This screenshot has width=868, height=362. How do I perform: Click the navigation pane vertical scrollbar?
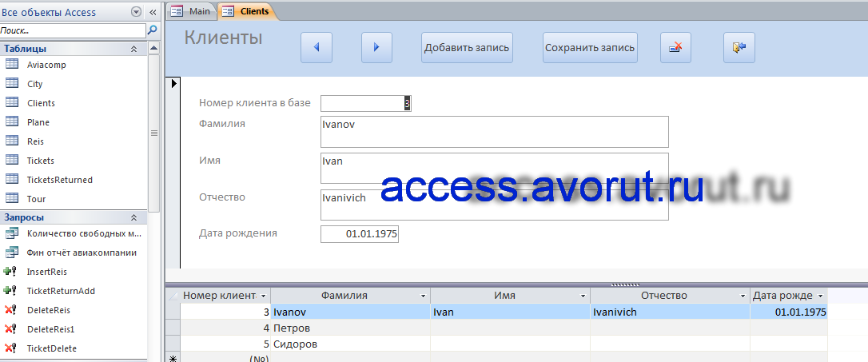tap(154, 133)
